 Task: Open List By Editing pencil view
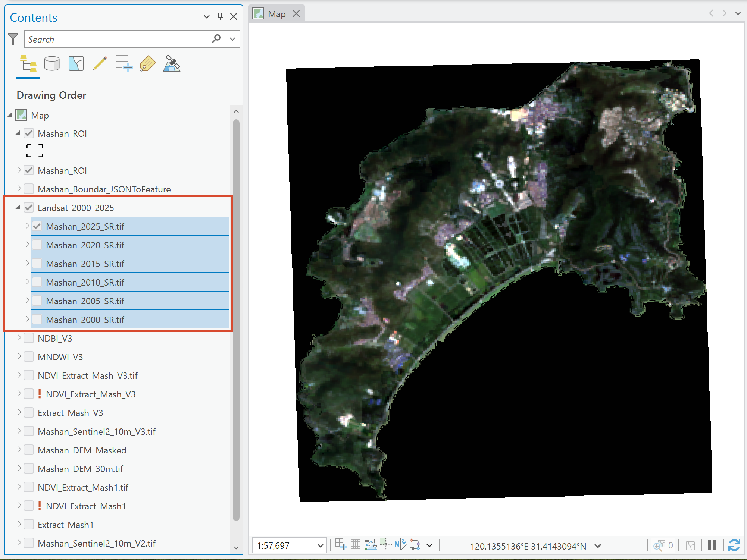[100, 64]
